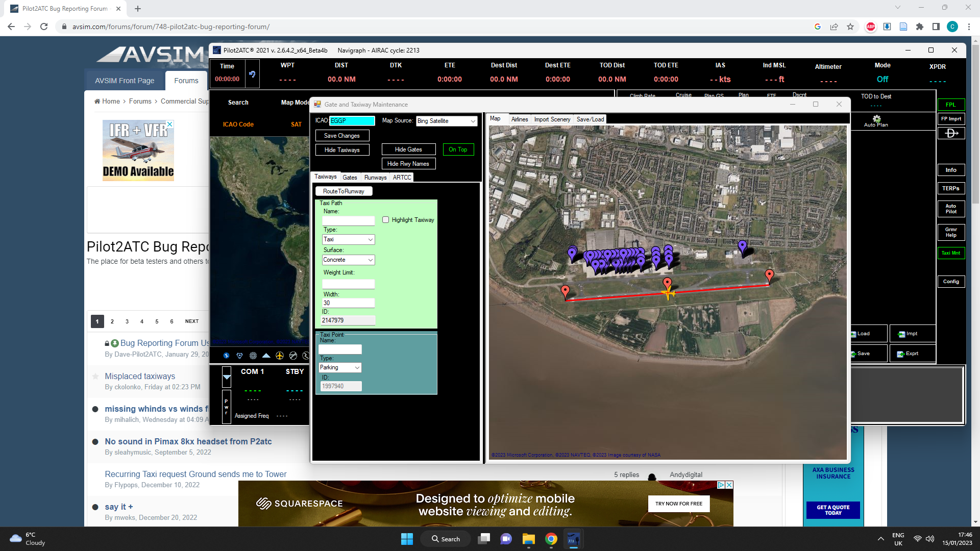Click the share page icon in address bar
This screenshot has height=551, width=980.
[834, 27]
